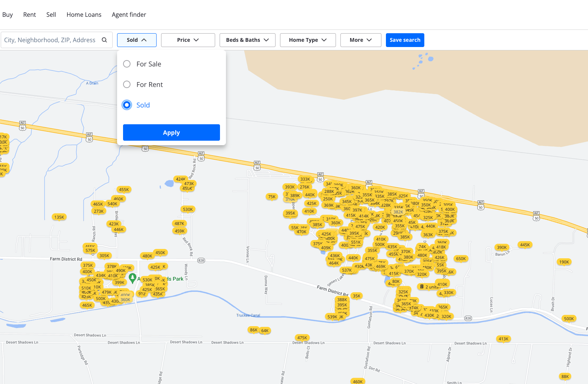
Task: Click the search magnifier icon
Action: (x=104, y=40)
